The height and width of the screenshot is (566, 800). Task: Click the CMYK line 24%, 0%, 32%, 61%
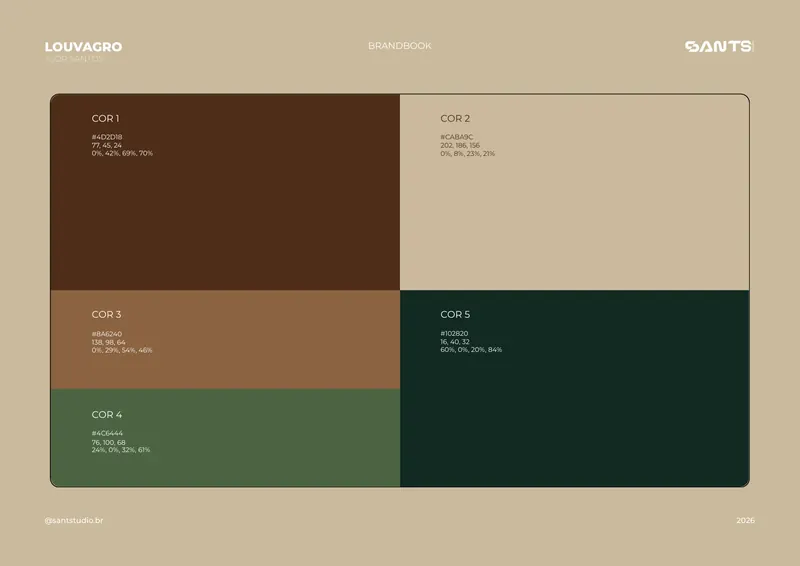[121, 450]
